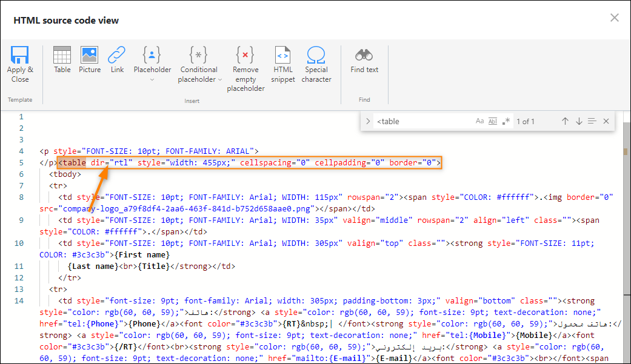
Task: Expand the replace toggle chevron in find box
Action: [x=368, y=121]
